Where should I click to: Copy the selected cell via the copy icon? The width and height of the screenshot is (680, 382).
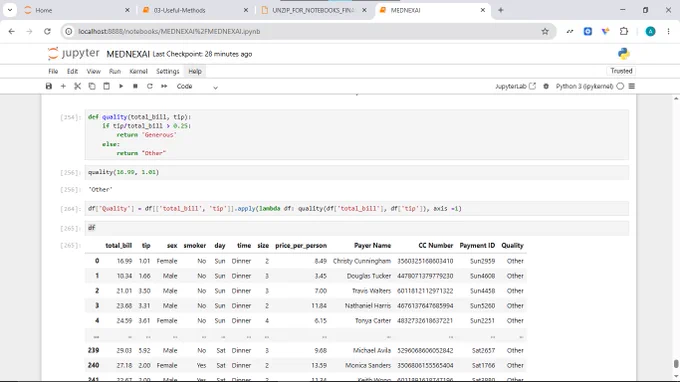(x=92, y=86)
